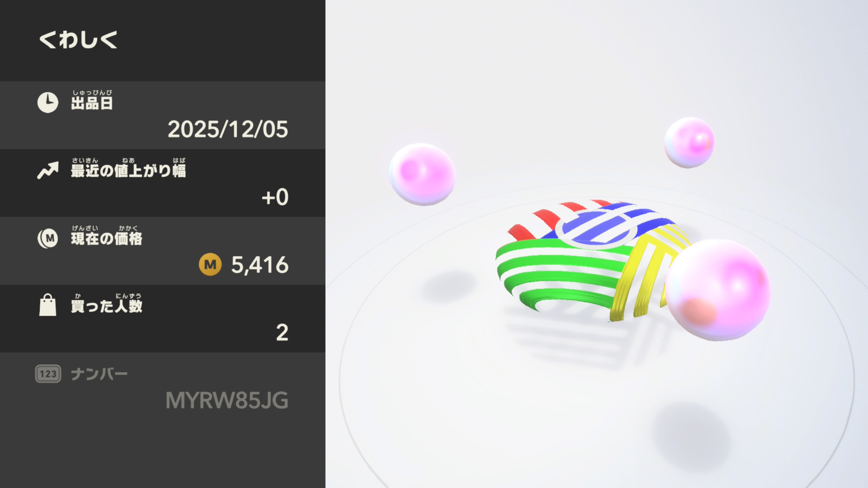Click the shopping bag icon
Screen dimensions: 868x488
click(x=48, y=305)
